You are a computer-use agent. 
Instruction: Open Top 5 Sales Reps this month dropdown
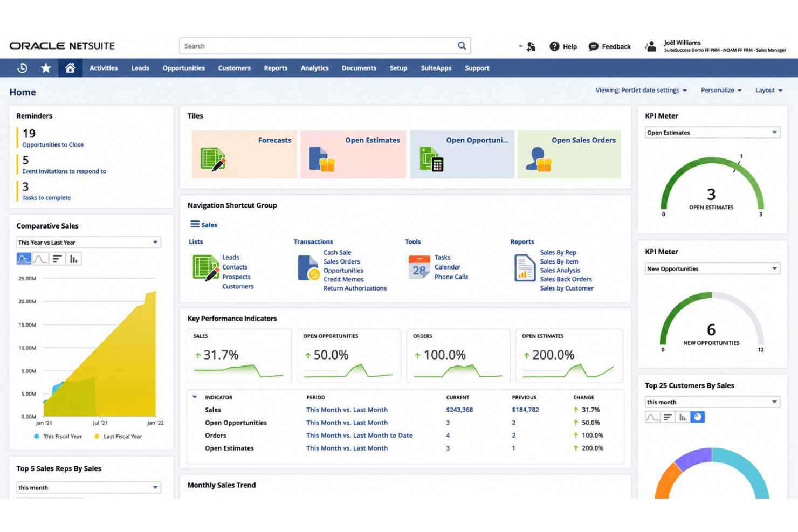[88, 487]
